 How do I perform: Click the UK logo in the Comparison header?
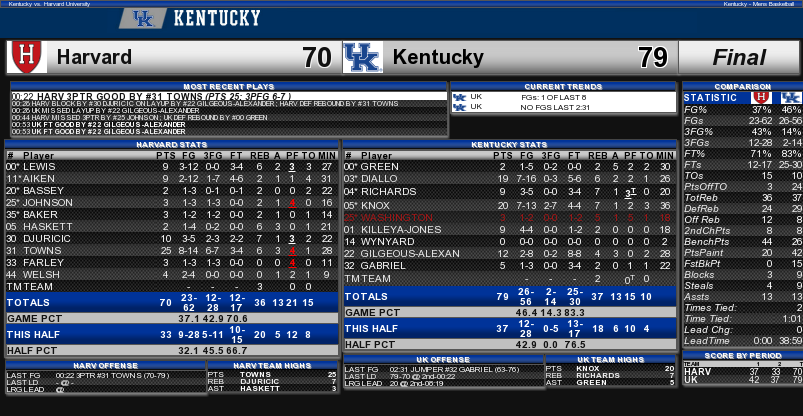pyautogui.click(x=790, y=97)
